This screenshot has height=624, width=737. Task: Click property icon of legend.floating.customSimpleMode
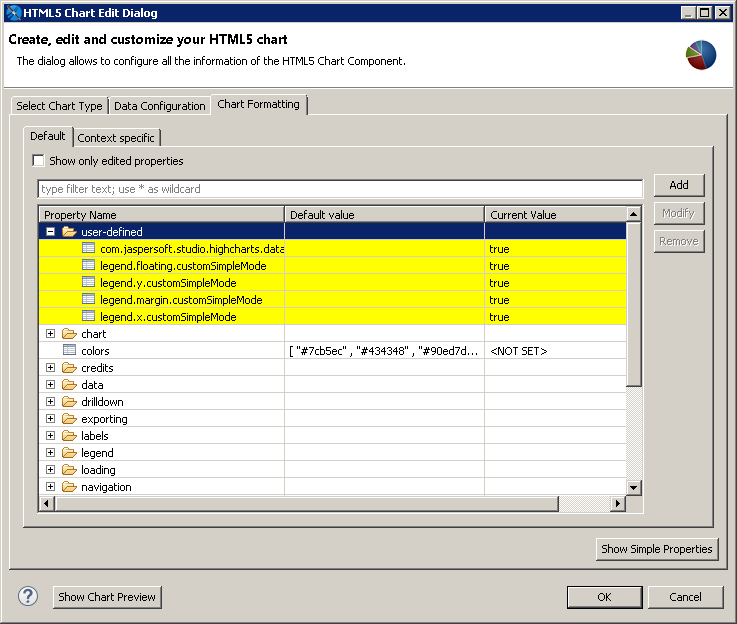(x=88, y=265)
